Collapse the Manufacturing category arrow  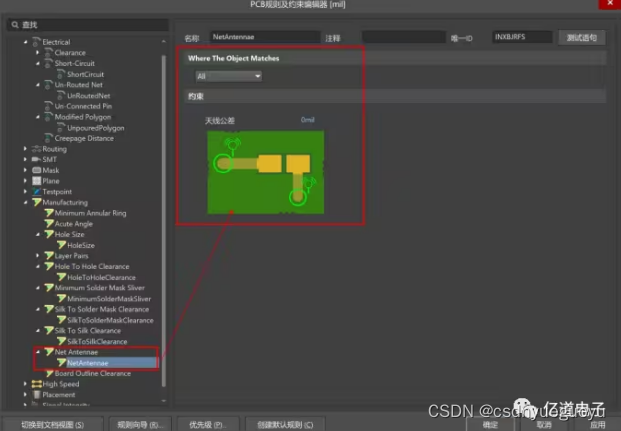click(25, 202)
